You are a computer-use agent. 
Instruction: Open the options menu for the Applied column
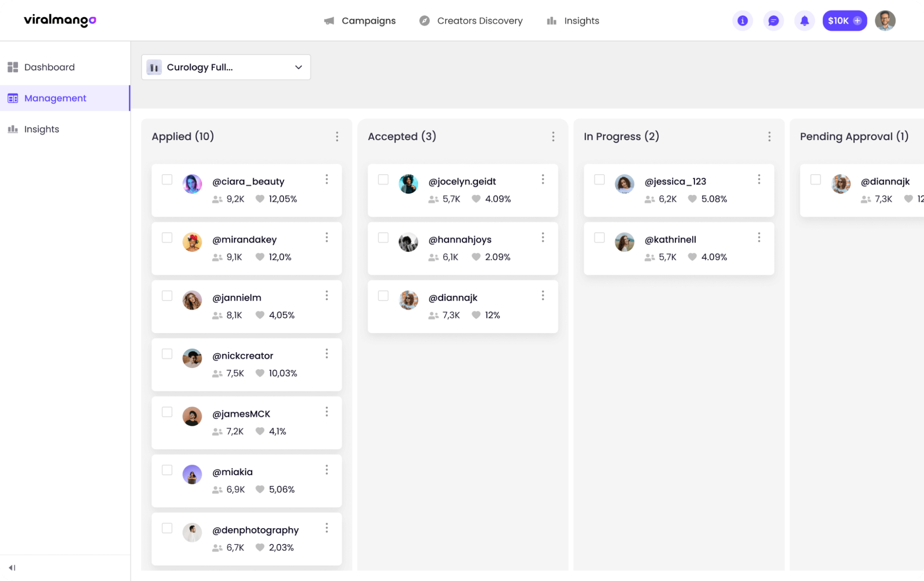(x=337, y=136)
